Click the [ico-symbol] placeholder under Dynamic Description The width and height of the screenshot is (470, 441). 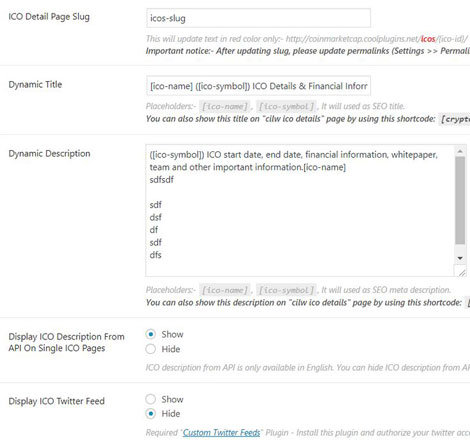coord(286,290)
